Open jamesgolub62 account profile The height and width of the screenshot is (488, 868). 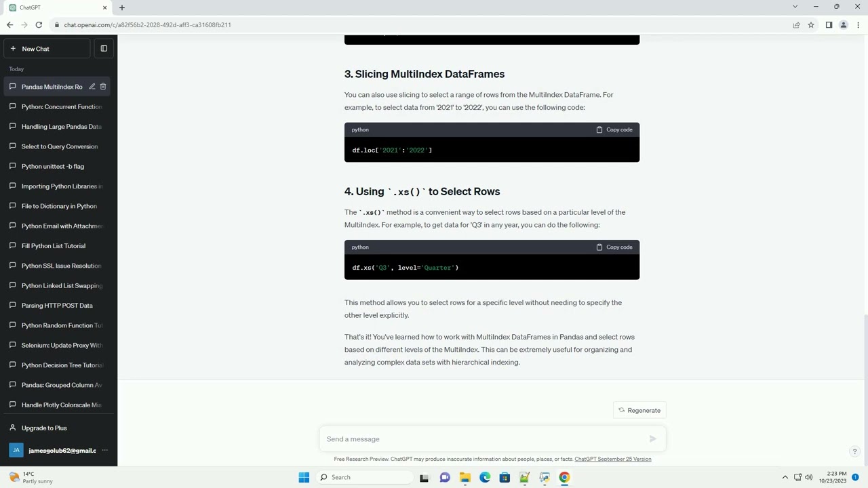click(53, 450)
